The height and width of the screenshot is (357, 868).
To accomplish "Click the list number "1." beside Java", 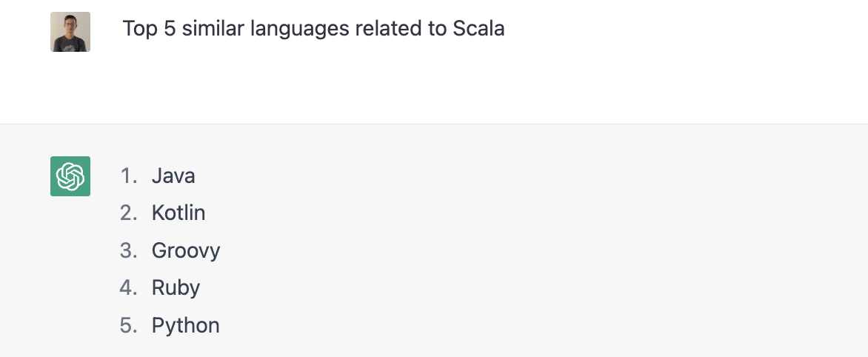I will (129, 176).
